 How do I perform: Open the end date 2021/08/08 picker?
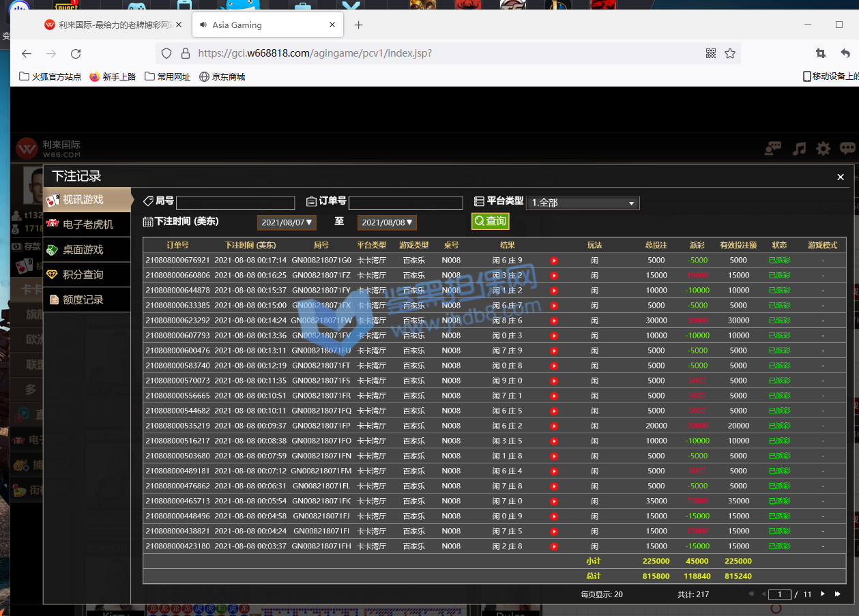387,222
